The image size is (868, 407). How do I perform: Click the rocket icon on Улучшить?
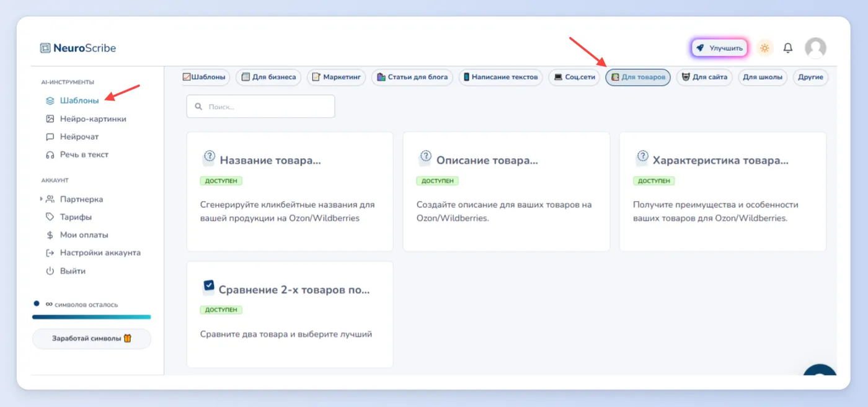pyautogui.click(x=700, y=48)
